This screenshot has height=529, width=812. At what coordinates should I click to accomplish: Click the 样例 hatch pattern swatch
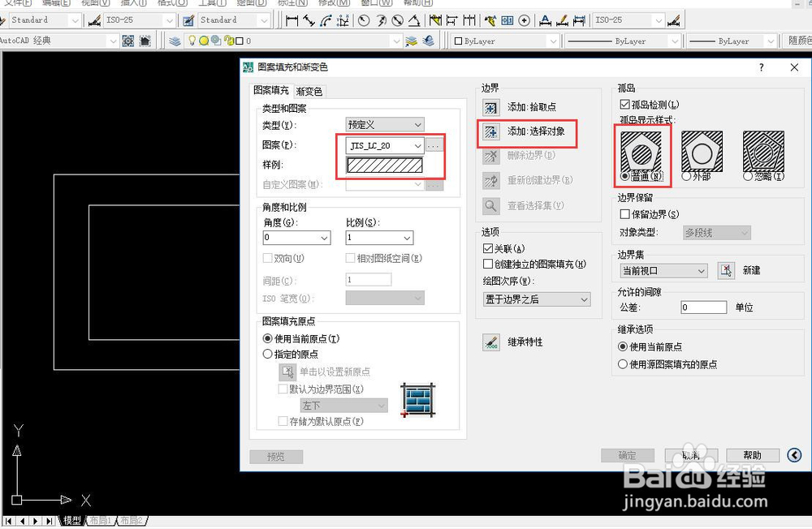click(x=385, y=166)
